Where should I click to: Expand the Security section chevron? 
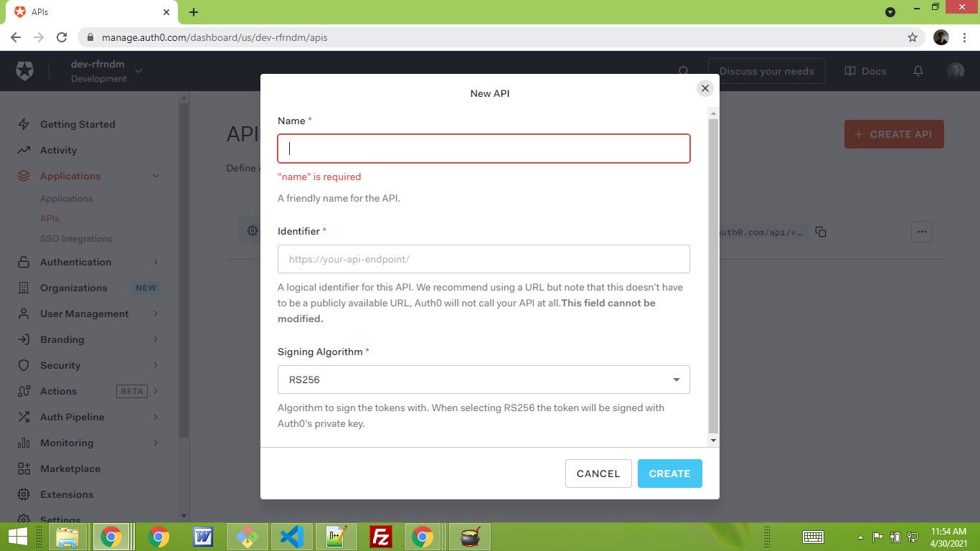[156, 365]
